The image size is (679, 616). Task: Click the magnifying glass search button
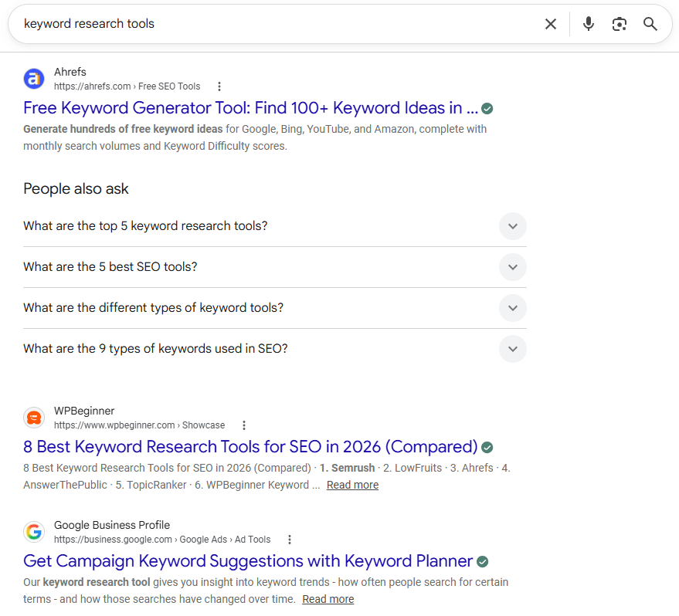[650, 24]
